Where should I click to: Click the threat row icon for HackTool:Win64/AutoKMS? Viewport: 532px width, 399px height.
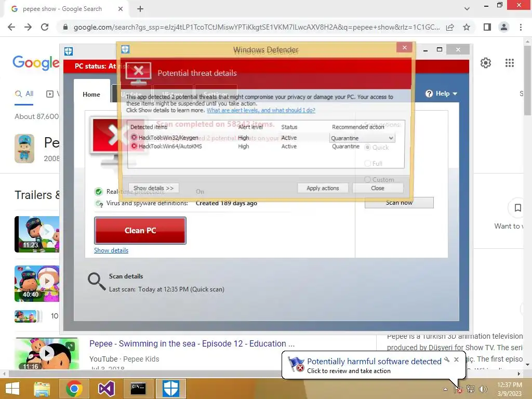134,146
